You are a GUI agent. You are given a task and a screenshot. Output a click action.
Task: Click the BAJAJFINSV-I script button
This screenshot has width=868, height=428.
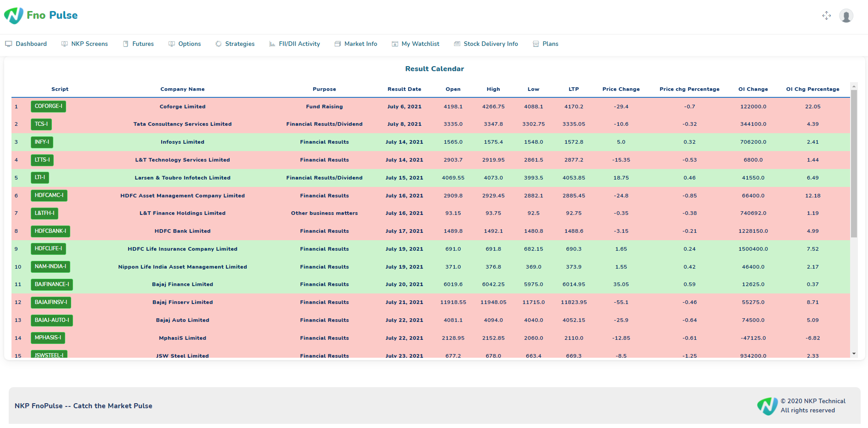coord(51,303)
